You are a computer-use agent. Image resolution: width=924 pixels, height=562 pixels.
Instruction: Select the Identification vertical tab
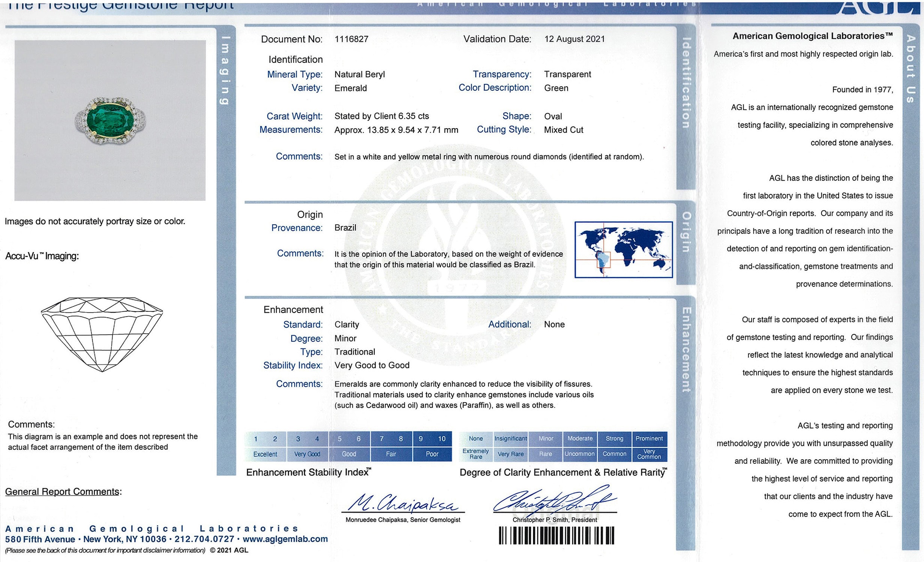(x=685, y=82)
